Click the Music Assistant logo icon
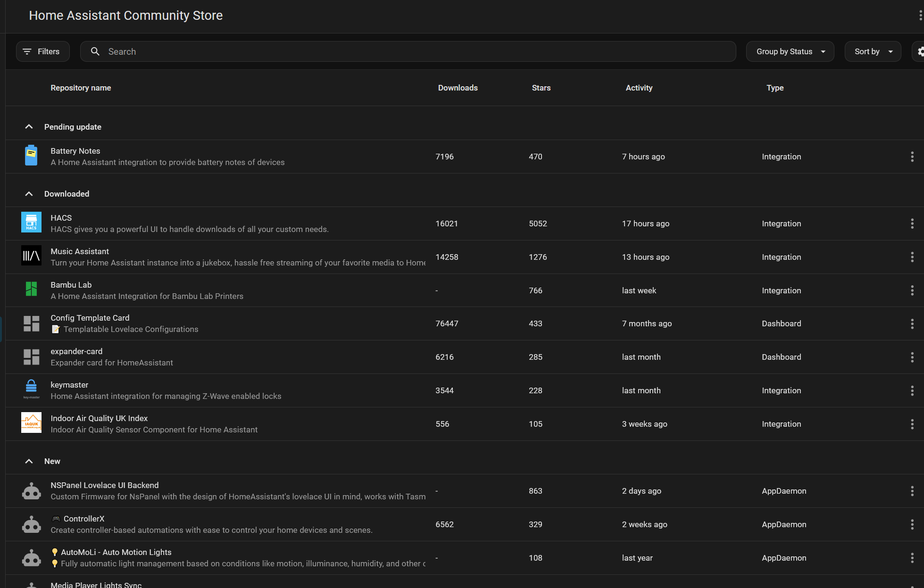Viewport: 924px width, 588px height. [31, 256]
